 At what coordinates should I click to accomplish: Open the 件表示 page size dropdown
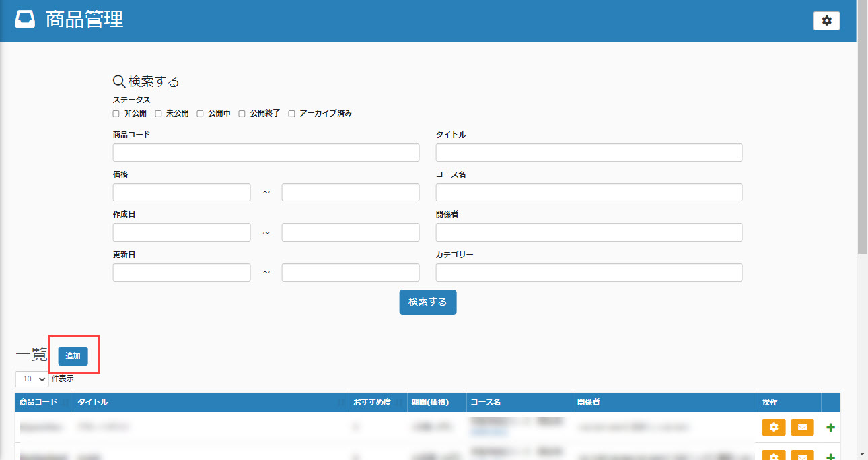(32, 379)
